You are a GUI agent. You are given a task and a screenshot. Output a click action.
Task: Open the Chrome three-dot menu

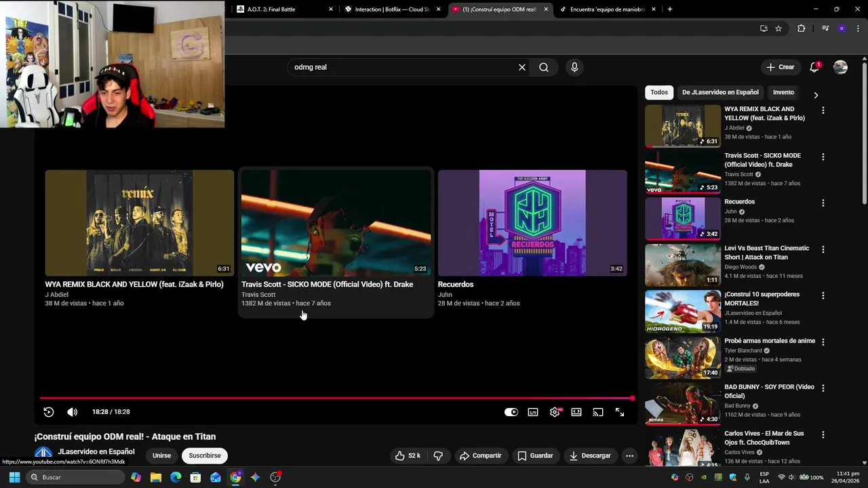[858, 28]
